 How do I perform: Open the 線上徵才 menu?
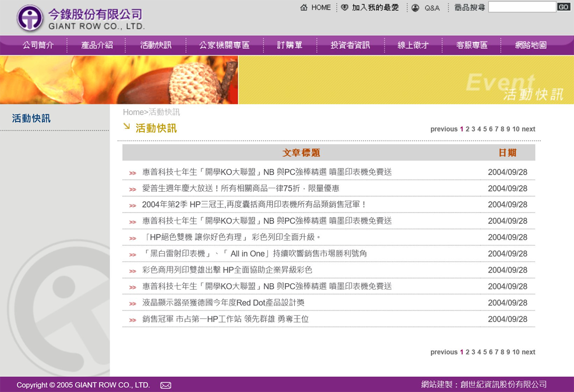click(413, 45)
